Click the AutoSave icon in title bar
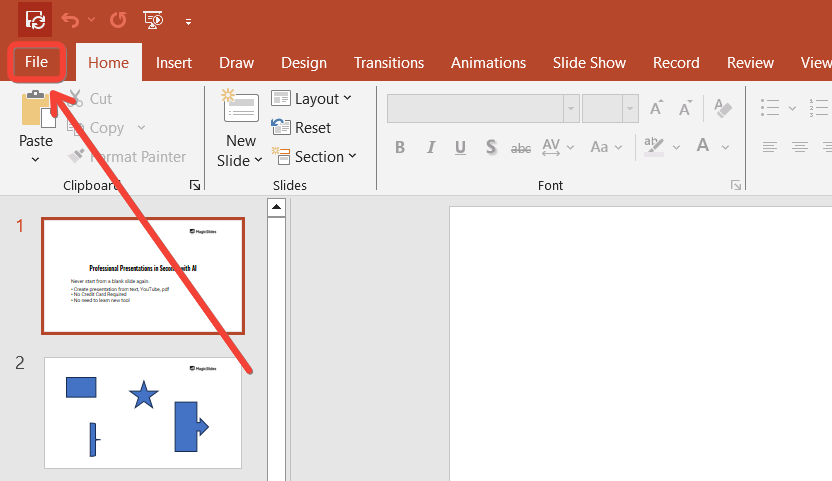The image size is (832, 481). (x=35, y=19)
